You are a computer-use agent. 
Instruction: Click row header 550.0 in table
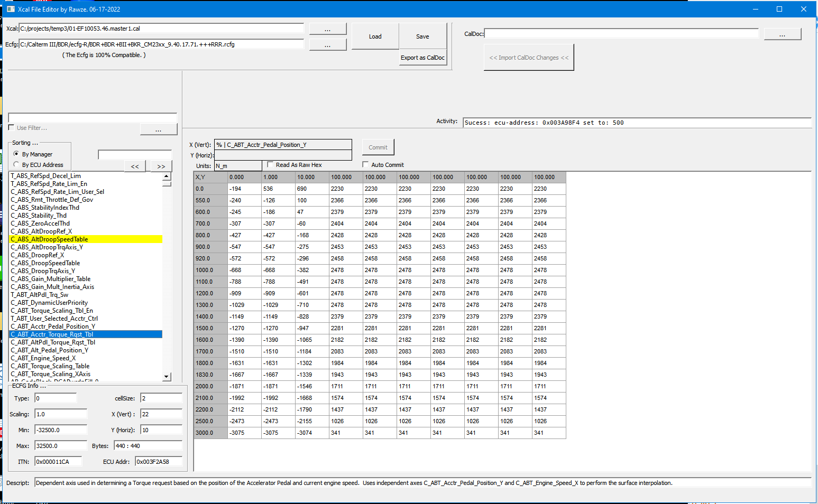click(x=211, y=200)
